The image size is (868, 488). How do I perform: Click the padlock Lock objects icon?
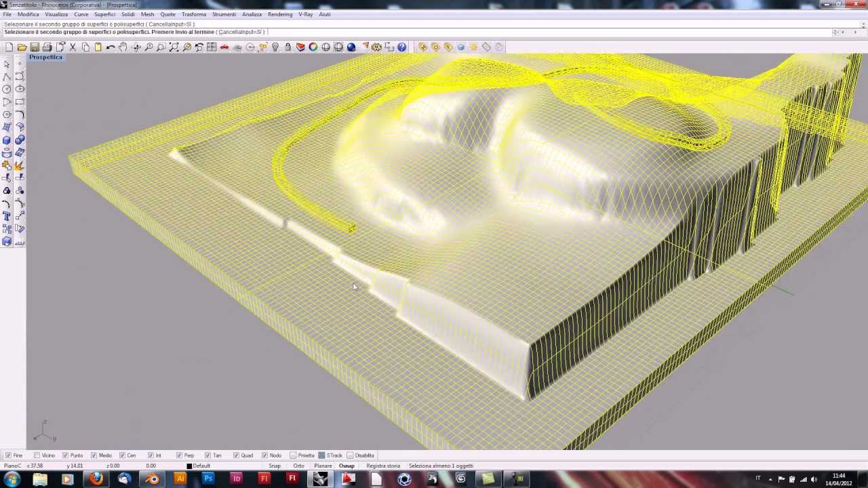click(288, 47)
